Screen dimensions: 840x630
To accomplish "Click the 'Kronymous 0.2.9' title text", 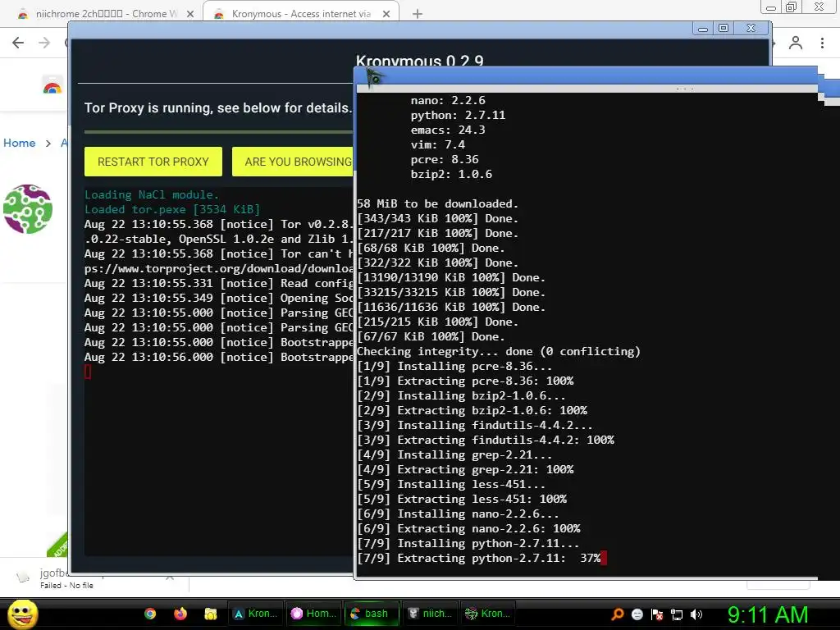I will (x=419, y=61).
